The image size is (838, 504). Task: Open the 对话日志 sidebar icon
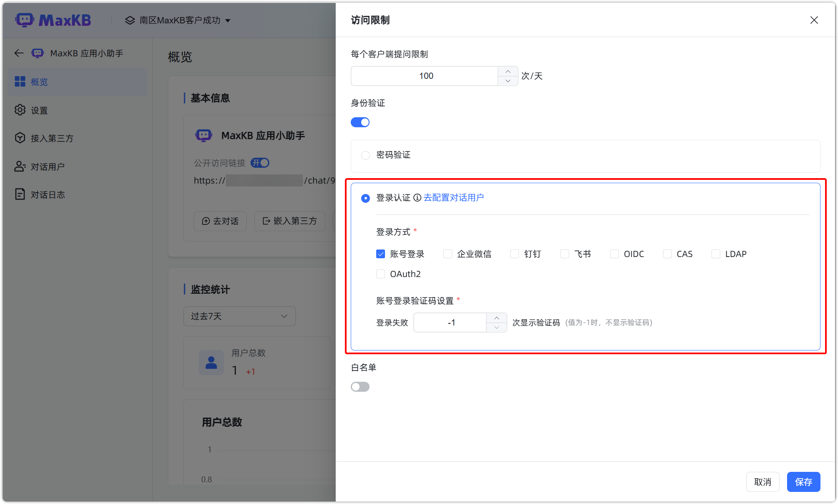click(20, 194)
